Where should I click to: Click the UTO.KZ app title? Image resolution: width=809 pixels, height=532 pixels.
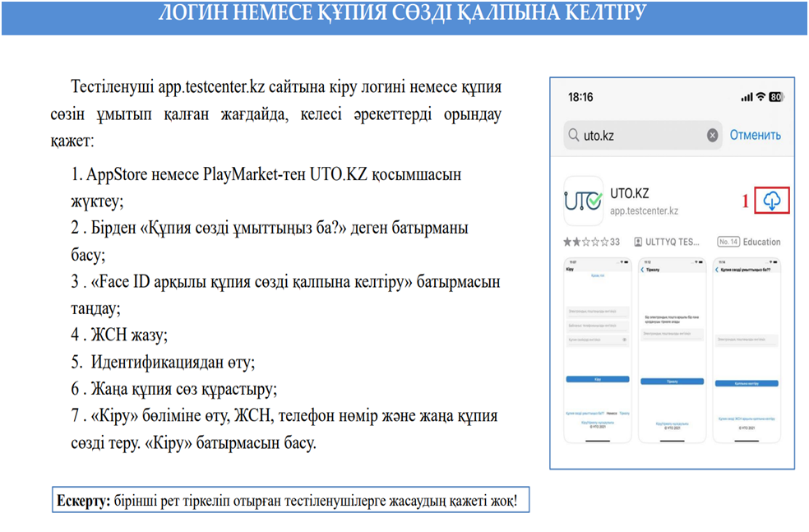tap(630, 194)
